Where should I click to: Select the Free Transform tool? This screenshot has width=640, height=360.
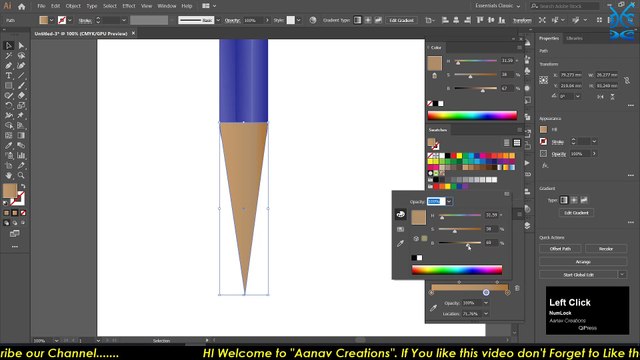point(21,116)
